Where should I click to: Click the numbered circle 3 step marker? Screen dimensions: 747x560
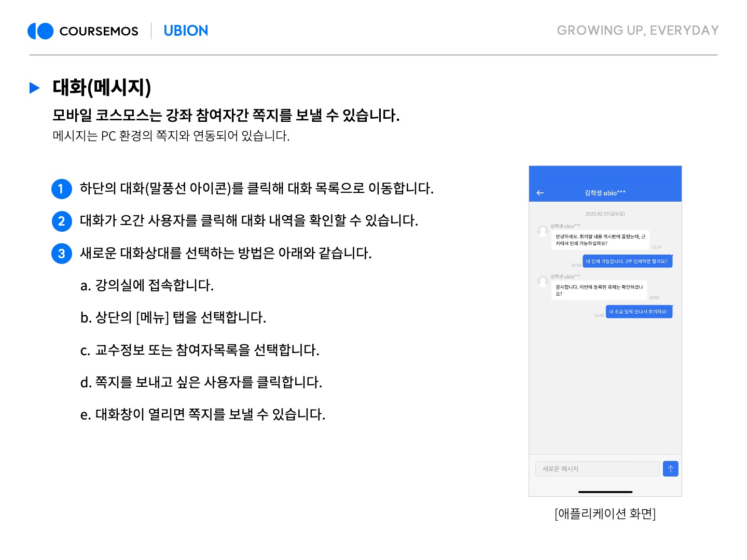pyautogui.click(x=61, y=254)
